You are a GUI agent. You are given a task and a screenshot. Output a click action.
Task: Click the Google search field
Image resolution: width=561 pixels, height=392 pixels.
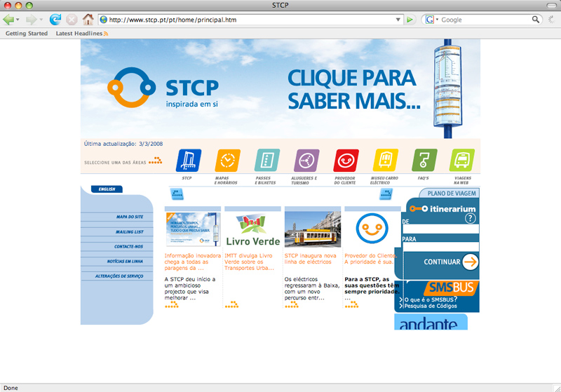pos(485,20)
